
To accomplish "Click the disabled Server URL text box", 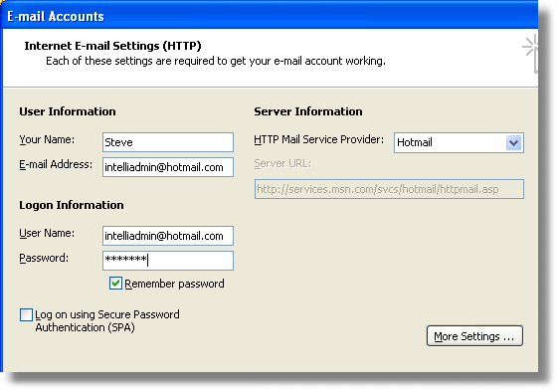I will [389, 189].
